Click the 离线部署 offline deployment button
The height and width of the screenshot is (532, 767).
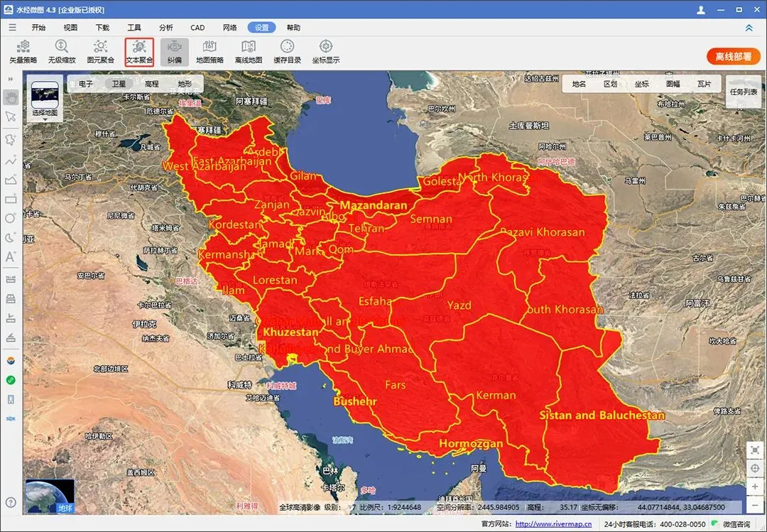point(733,56)
